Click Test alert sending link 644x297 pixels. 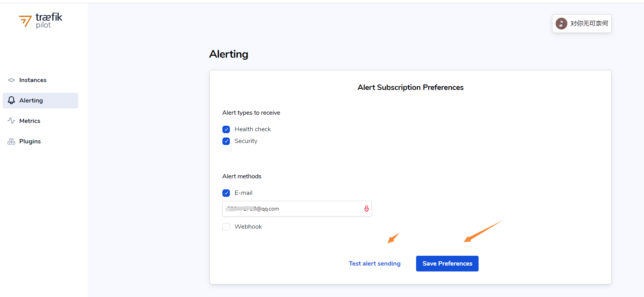374,264
